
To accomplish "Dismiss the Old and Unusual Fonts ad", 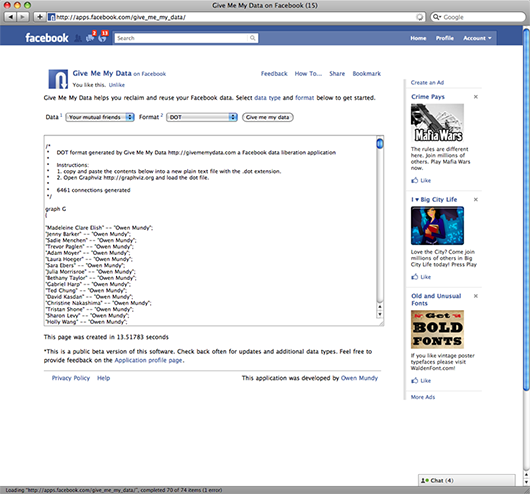I will pos(476,296).
